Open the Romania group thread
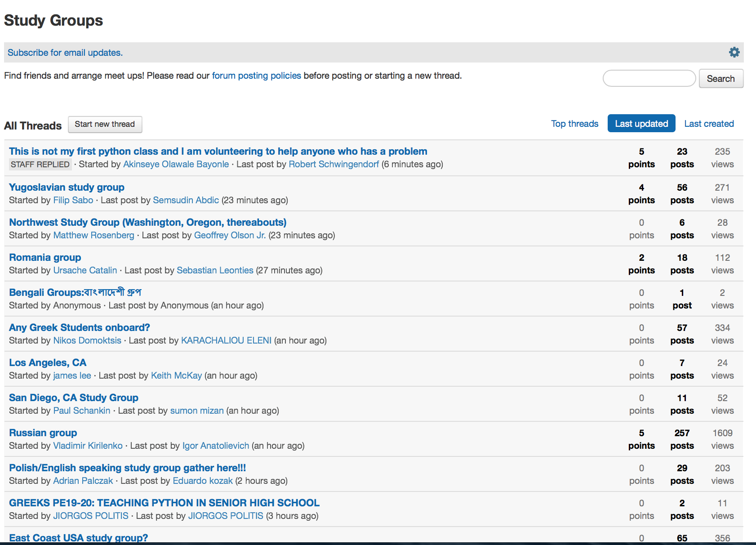The width and height of the screenshot is (756, 545). [x=45, y=257]
